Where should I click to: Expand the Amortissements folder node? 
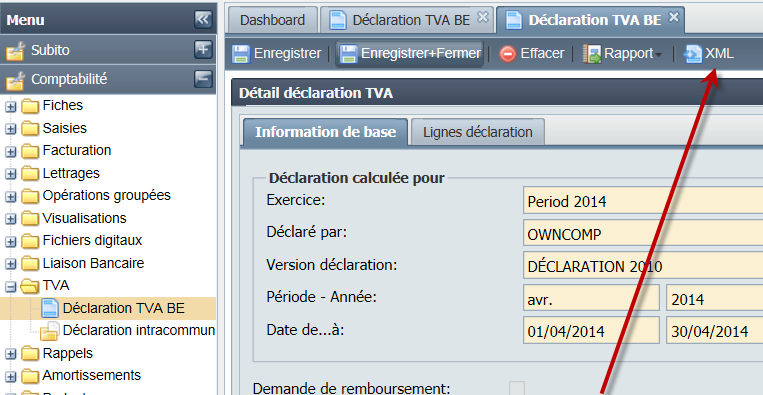click(x=11, y=377)
